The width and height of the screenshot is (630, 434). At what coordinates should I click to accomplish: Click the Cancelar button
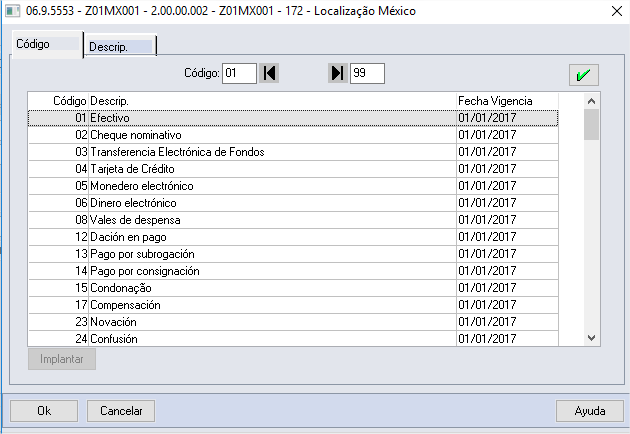(121, 411)
